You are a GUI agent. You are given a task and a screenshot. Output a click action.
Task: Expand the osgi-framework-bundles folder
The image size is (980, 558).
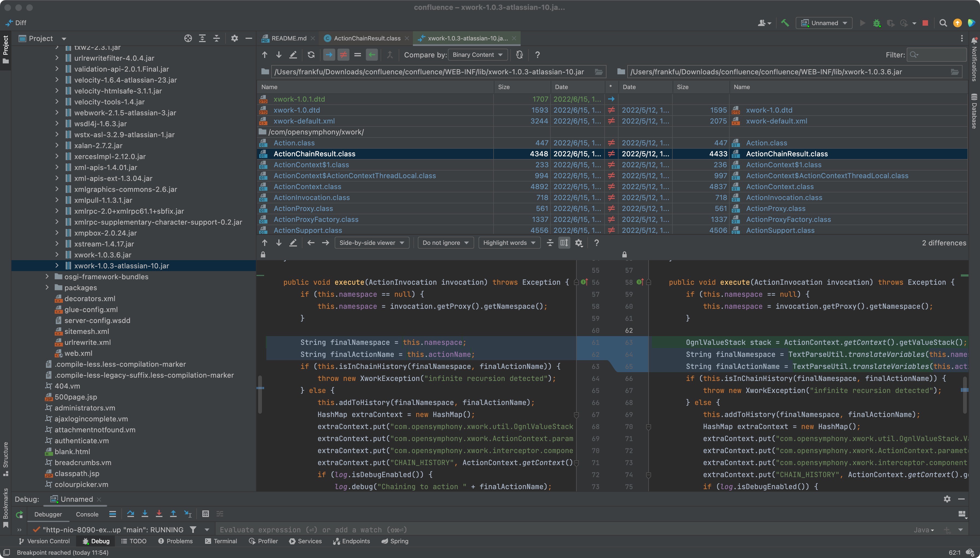[x=47, y=276]
